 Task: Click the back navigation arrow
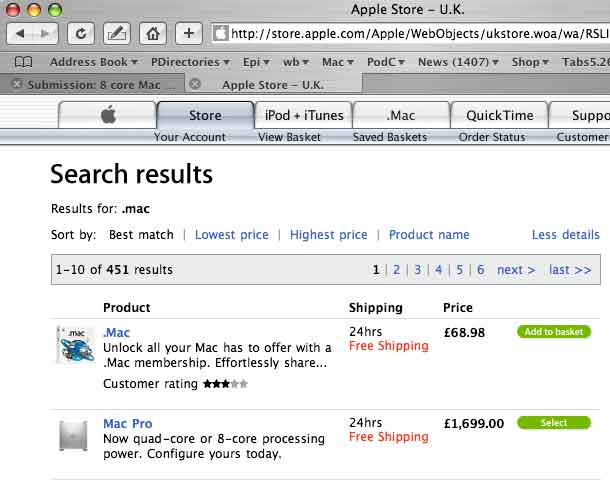21,33
